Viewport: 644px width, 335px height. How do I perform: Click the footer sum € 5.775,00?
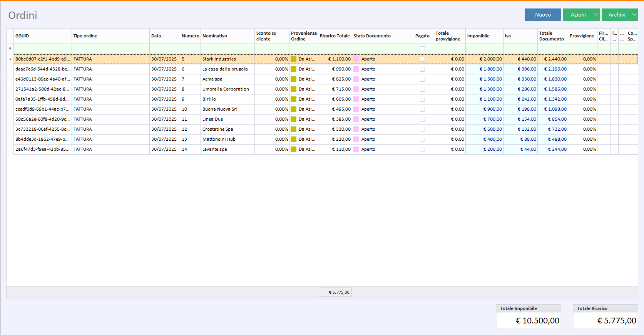click(335, 292)
